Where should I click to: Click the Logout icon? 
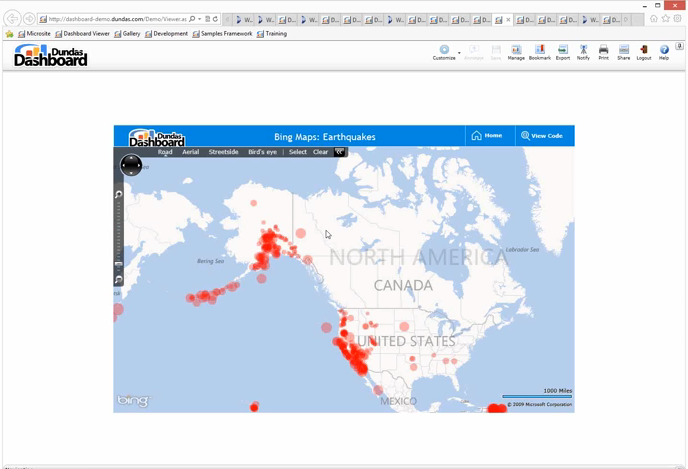[x=644, y=50]
